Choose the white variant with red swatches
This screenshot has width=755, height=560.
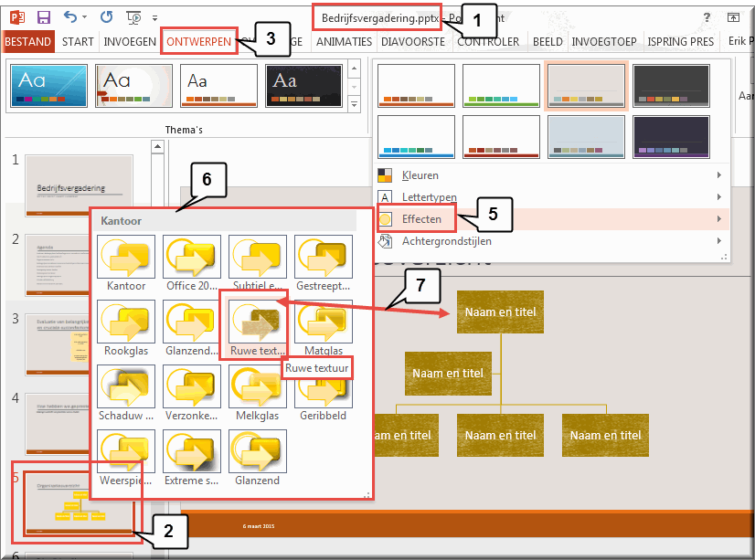(x=501, y=137)
